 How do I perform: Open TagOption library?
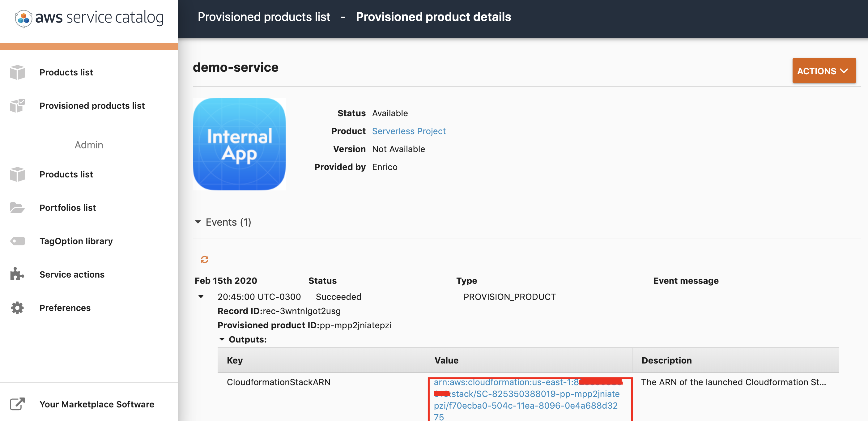(76, 241)
